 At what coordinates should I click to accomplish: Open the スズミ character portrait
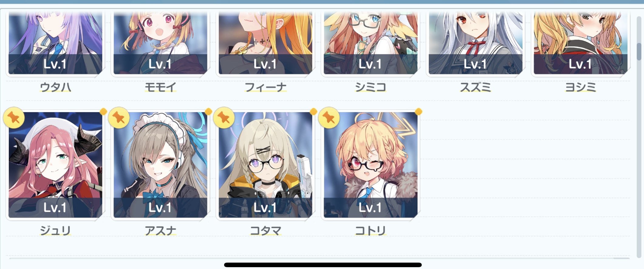tap(475, 43)
